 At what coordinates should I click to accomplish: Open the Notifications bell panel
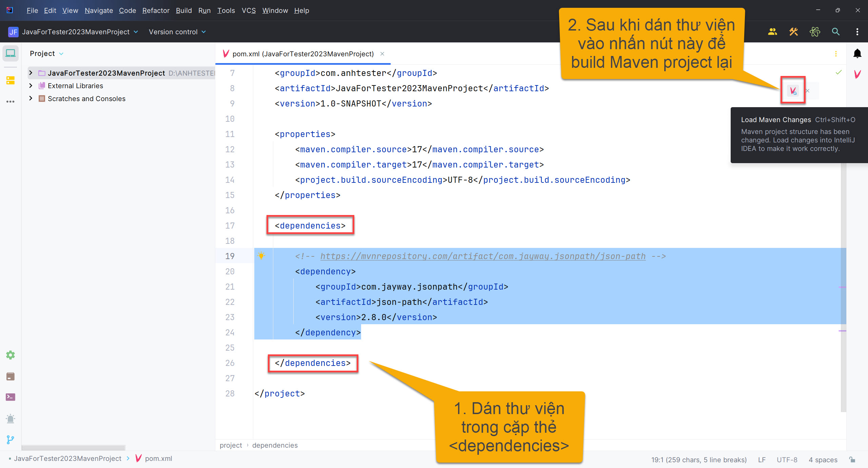click(857, 54)
